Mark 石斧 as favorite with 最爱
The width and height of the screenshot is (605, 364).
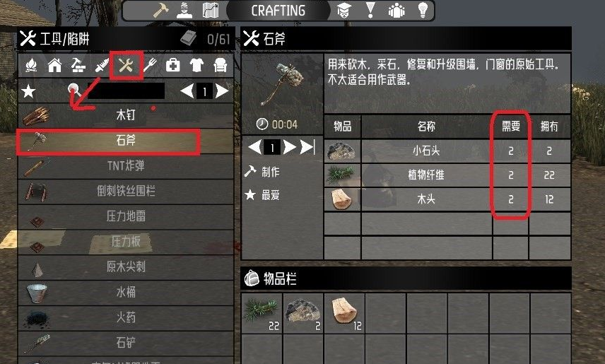[262, 195]
